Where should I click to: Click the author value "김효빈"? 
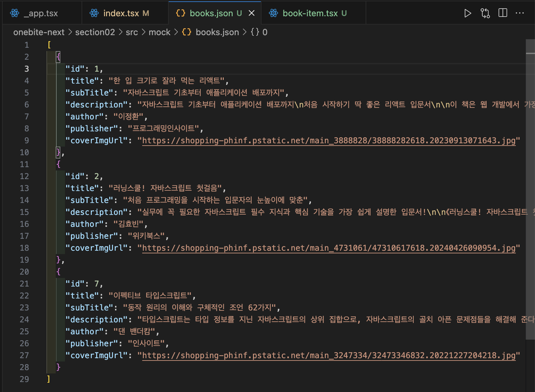pyautogui.click(x=128, y=224)
